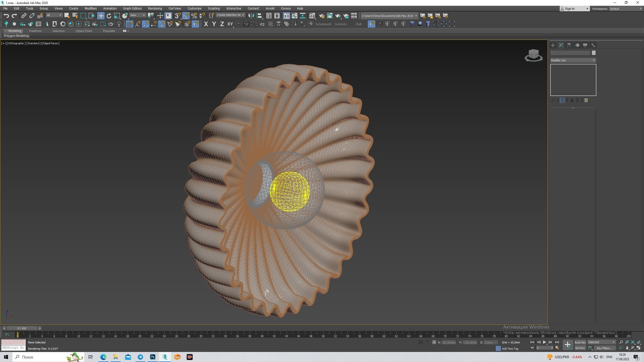Click the Zoom Extents All icon
This screenshot has height=362, width=644.
click(639, 342)
